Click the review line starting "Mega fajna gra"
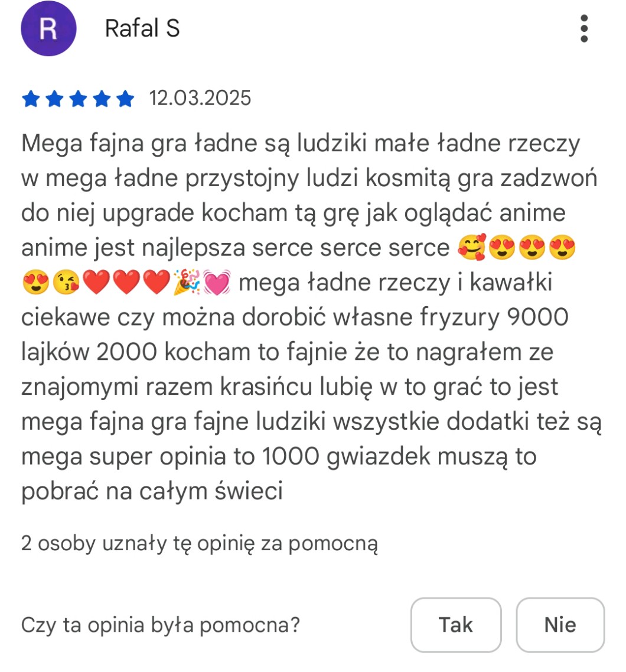This screenshot has width=626, height=672. [301, 143]
